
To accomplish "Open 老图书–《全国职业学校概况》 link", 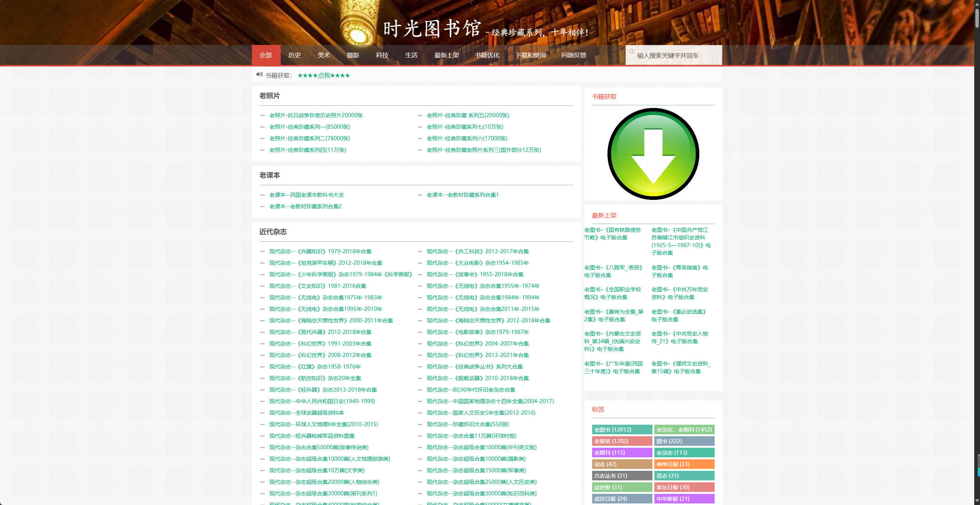I will point(612,293).
